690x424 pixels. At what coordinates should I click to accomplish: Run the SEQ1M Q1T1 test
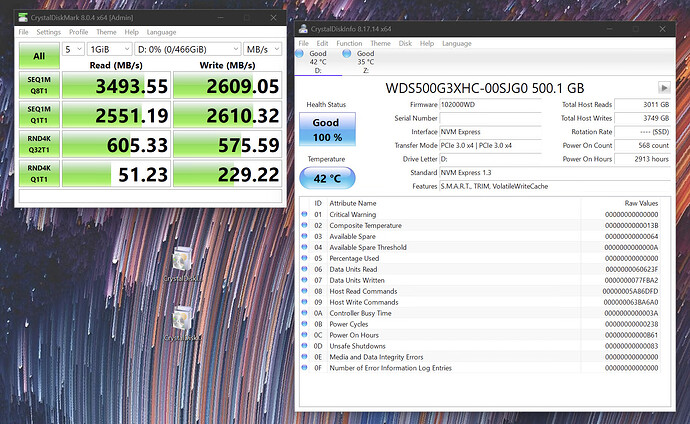point(39,115)
